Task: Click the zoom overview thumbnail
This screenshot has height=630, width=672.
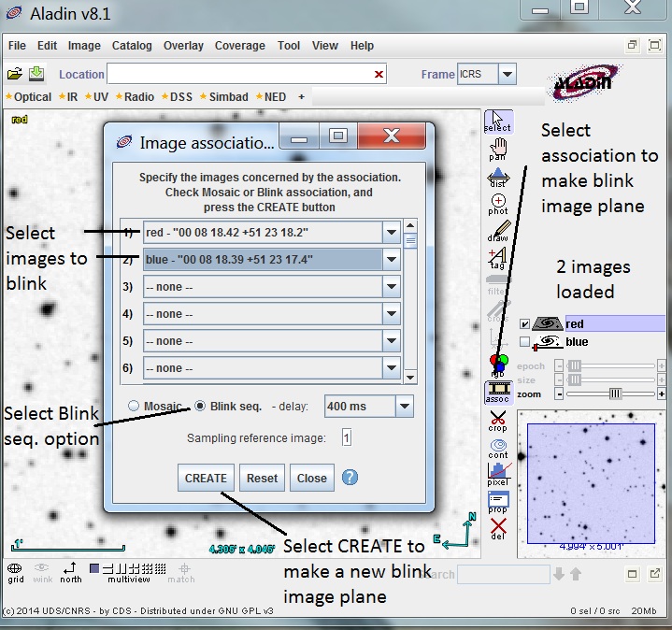Action: tap(591, 483)
